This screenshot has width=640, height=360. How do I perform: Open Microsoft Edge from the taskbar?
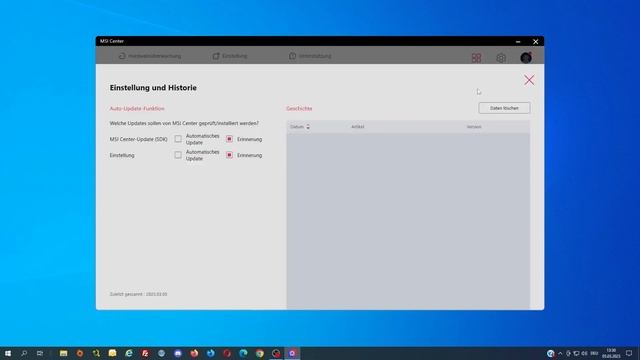click(243, 353)
